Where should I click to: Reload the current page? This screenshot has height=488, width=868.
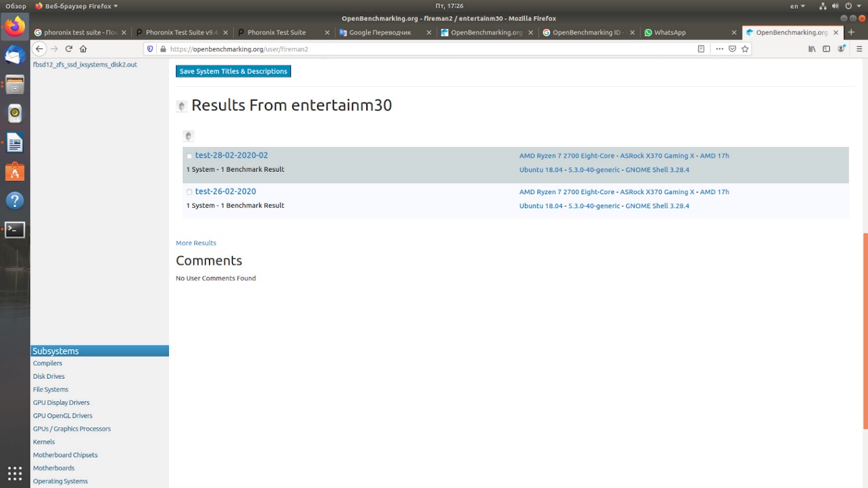click(x=69, y=49)
